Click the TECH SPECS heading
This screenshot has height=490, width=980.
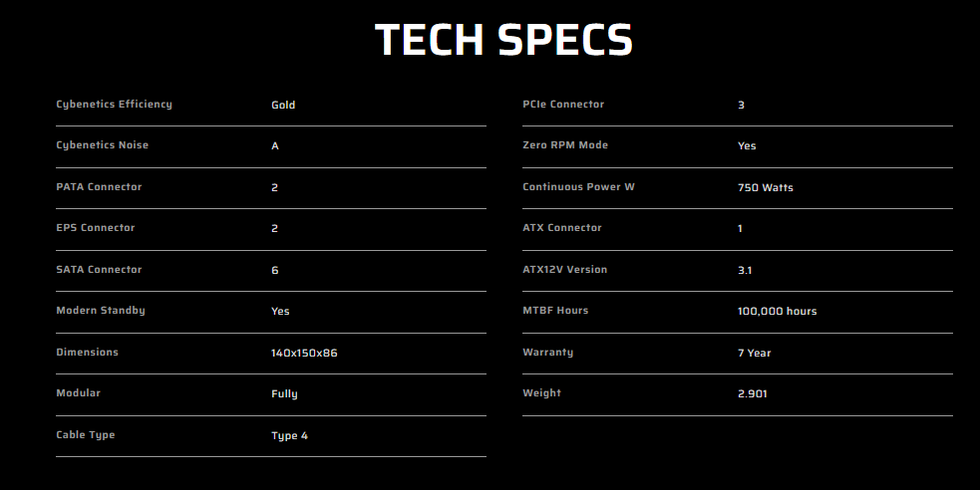(x=503, y=41)
